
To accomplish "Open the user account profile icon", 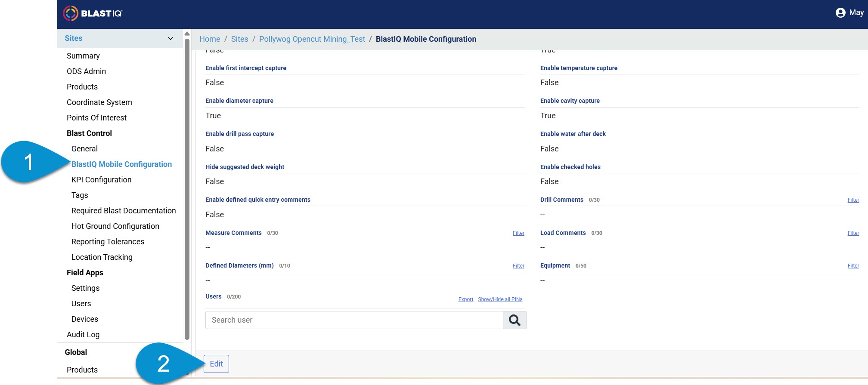I will click(x=840, y=13).
